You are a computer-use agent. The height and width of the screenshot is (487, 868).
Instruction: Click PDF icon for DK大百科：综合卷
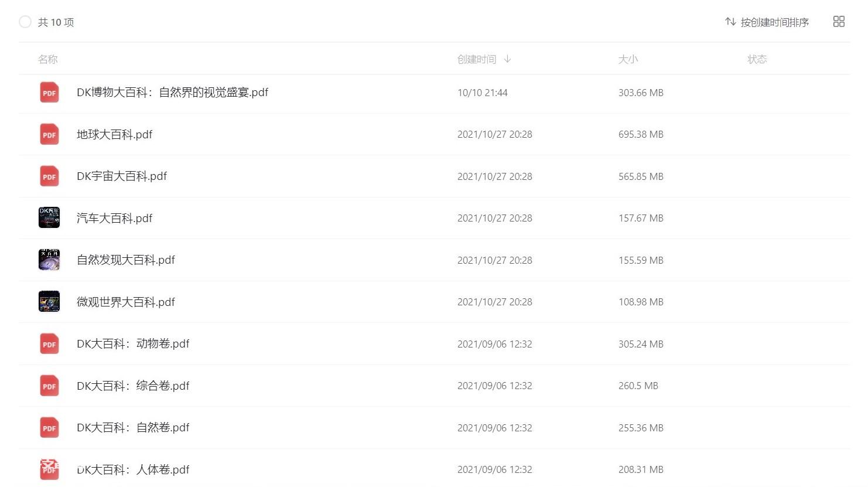49,386
